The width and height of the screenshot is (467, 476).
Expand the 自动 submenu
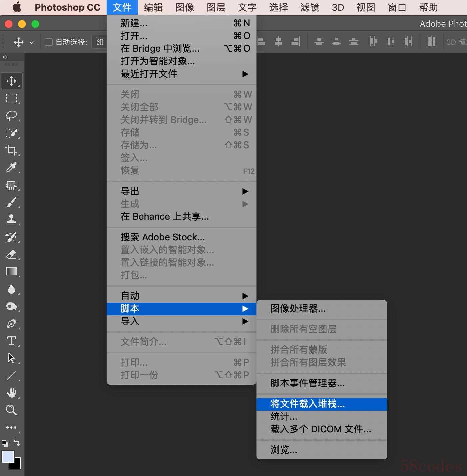pos(182,296)
